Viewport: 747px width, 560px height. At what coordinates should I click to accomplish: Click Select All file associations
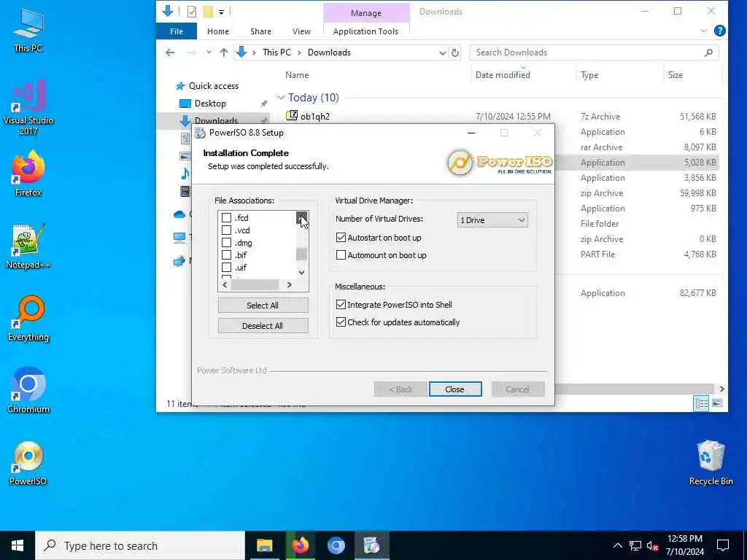click(x=263, y=306)
